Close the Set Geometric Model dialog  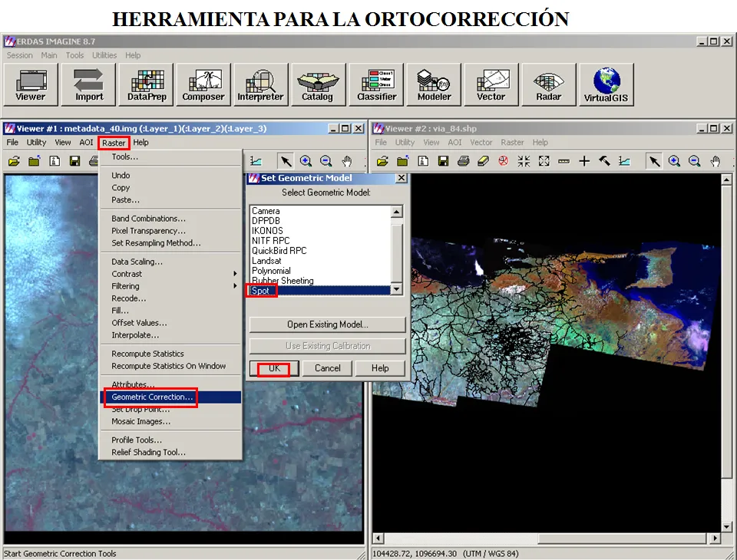401,178
